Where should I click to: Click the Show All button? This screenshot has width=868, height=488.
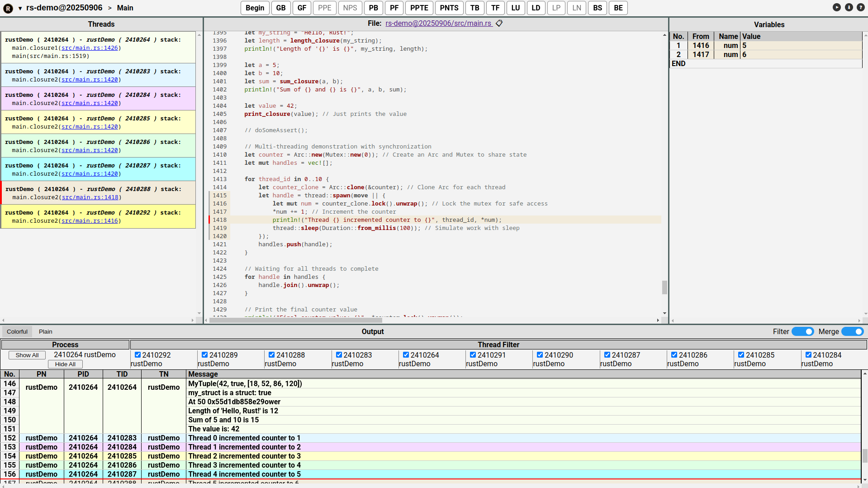pyautogui.click(x=27, y=355)
